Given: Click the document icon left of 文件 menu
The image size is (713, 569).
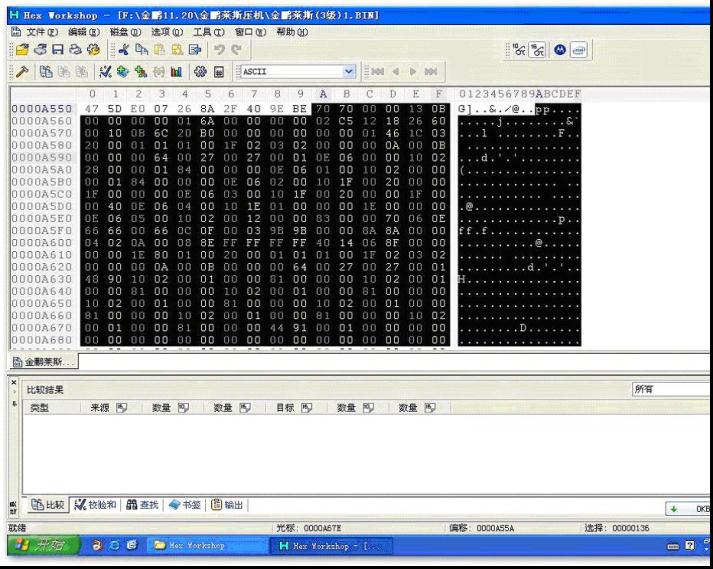Looking at the screenshot, I should click(x=16, y=32).
